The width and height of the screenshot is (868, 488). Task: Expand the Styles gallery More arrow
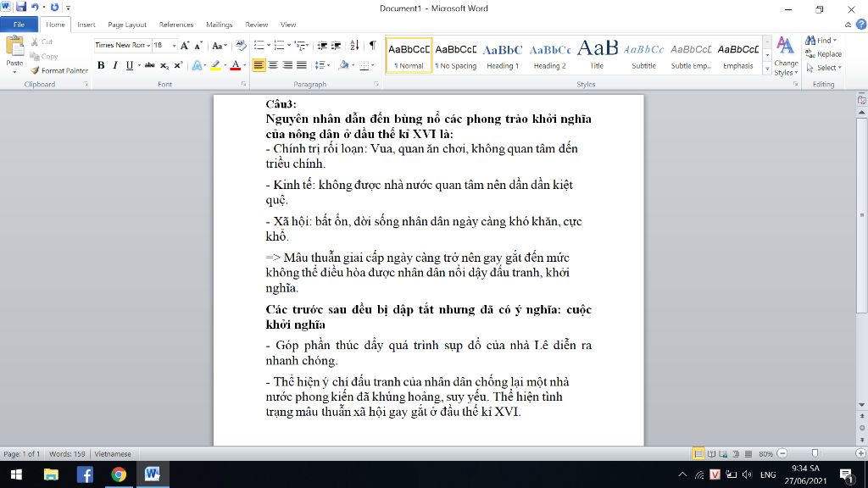[767, 69]
